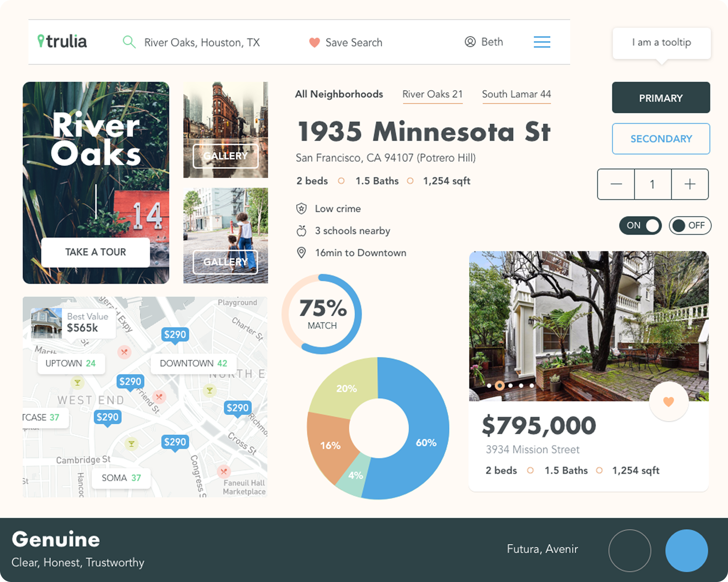Open the hamburger menu icon

click(542, 42)
